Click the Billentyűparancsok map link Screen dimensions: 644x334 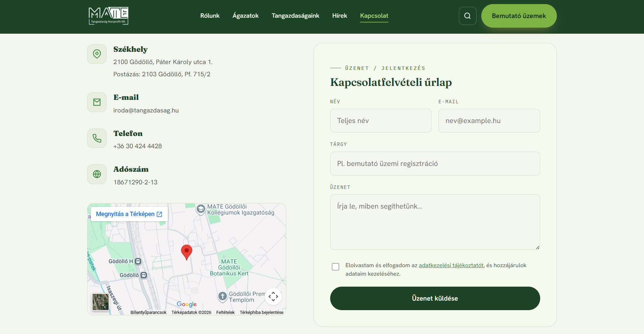coord(148,312)
